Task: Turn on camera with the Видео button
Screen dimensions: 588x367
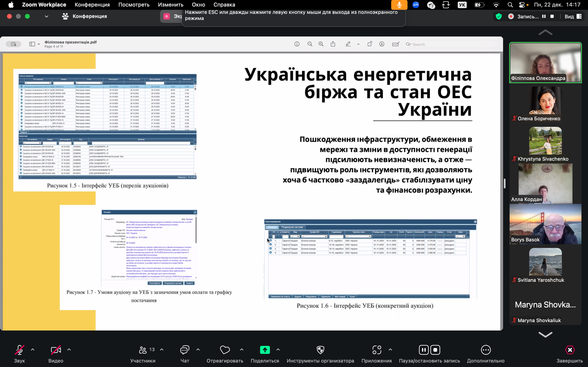Action: 56,350
